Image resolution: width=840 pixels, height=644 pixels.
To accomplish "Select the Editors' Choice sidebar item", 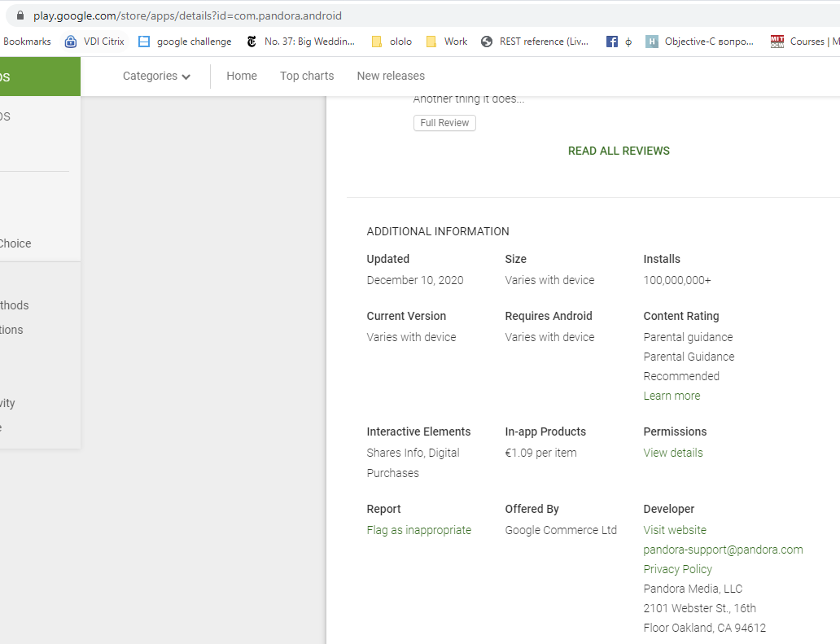I will (x=16, y=243).
